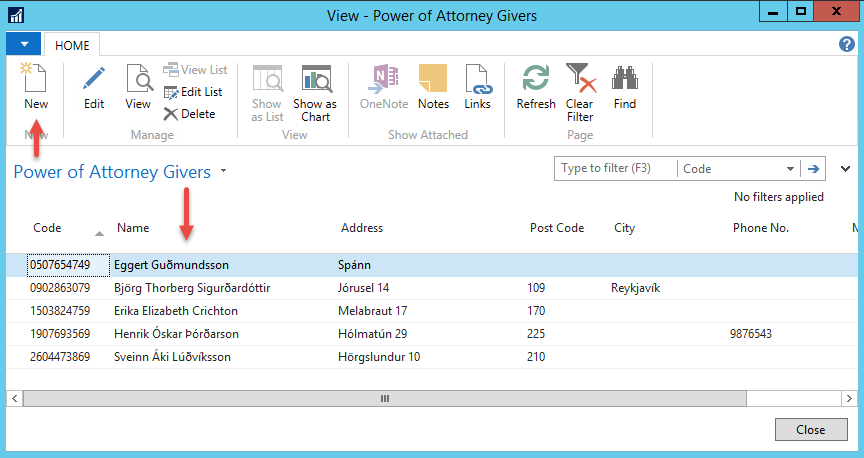
Task: Click the New record icon
Action: (35, 79)
